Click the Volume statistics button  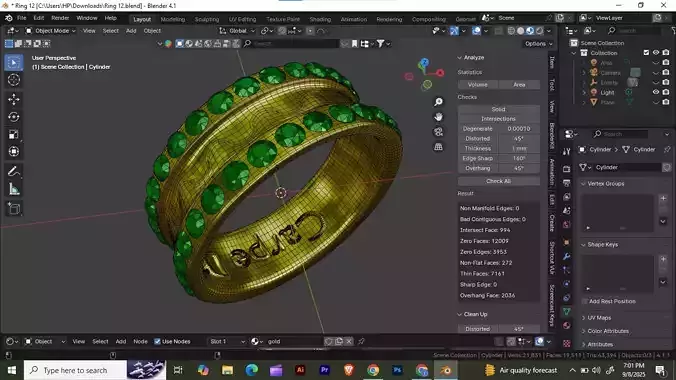[478, 85]
